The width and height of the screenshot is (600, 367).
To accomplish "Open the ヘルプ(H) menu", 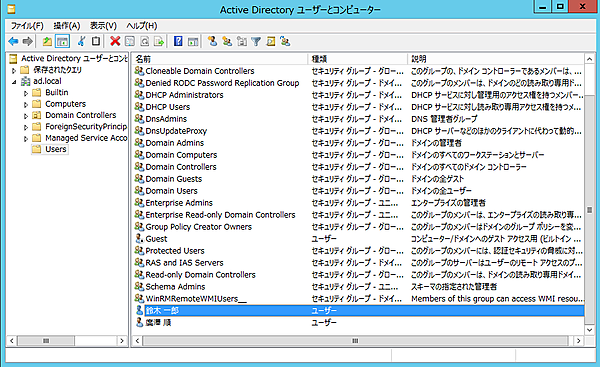I will click(142, 26).
